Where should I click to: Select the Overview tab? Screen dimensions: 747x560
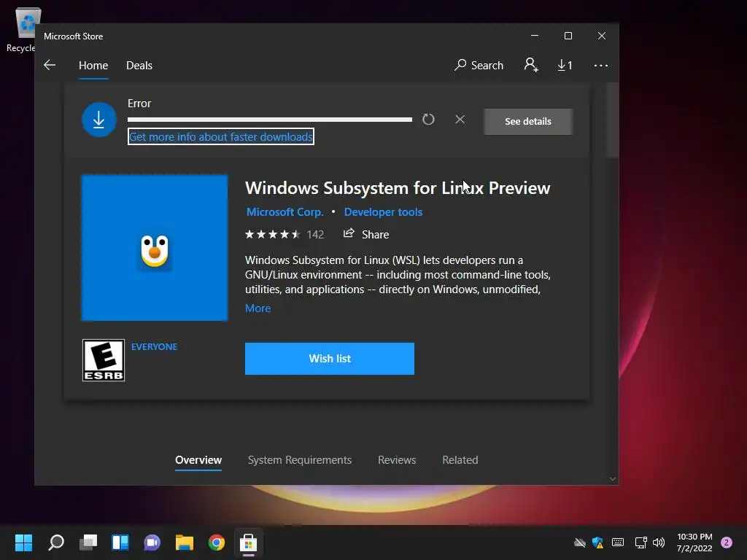198,460
